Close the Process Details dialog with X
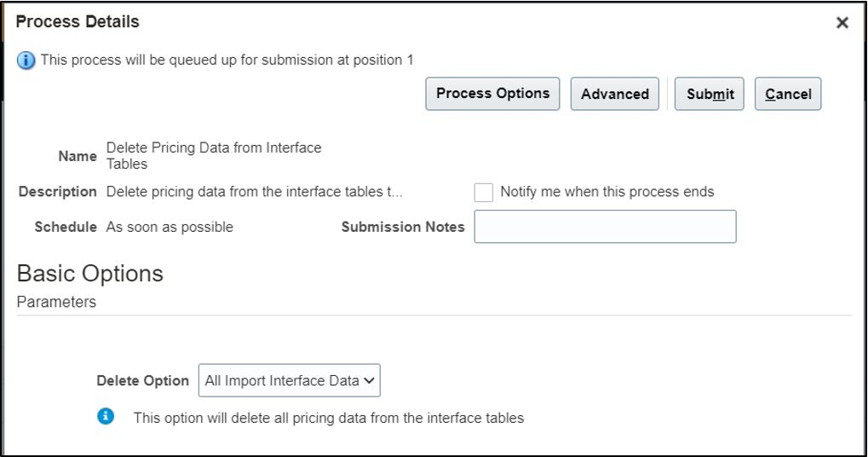This screenshot has width=868, height=457. 842,23
